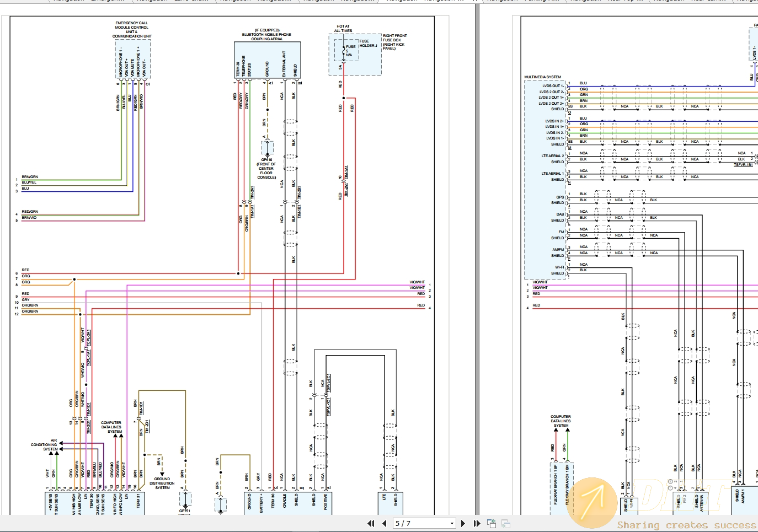This screenshot has width=758, height=532.
Task: Click the DAB connector label
Action: pyautogui.click(x=560, y=214)
